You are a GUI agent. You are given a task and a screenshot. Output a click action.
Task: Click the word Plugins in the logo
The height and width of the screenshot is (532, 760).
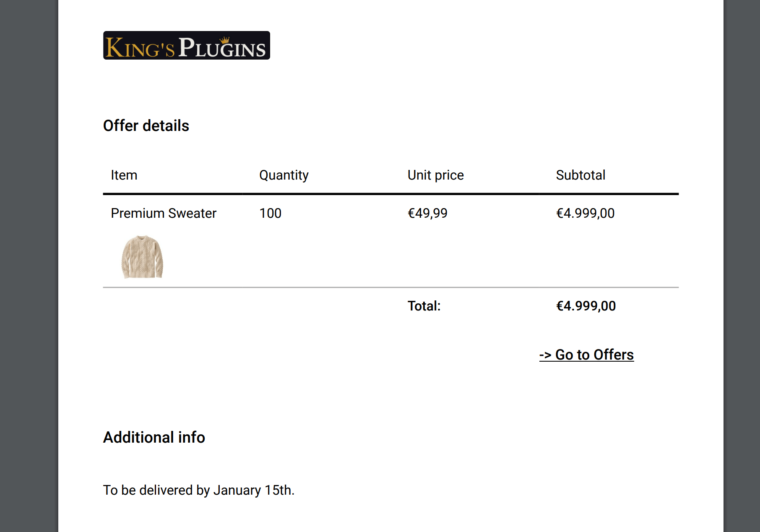[x=222, y=47]
